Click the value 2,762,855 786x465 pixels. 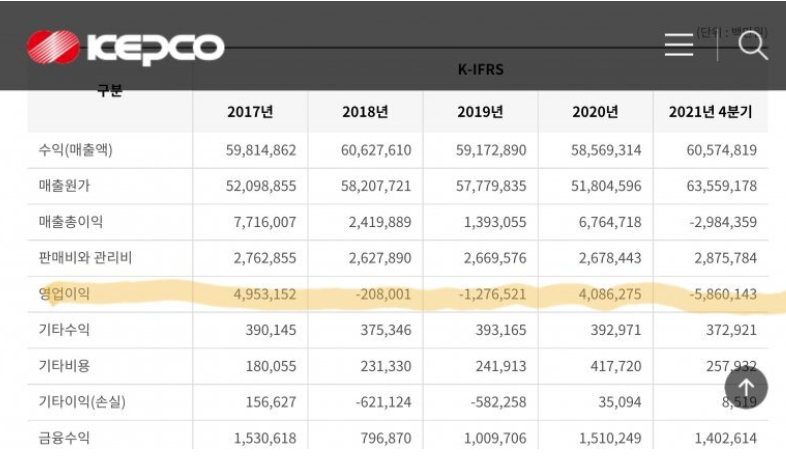265,259
